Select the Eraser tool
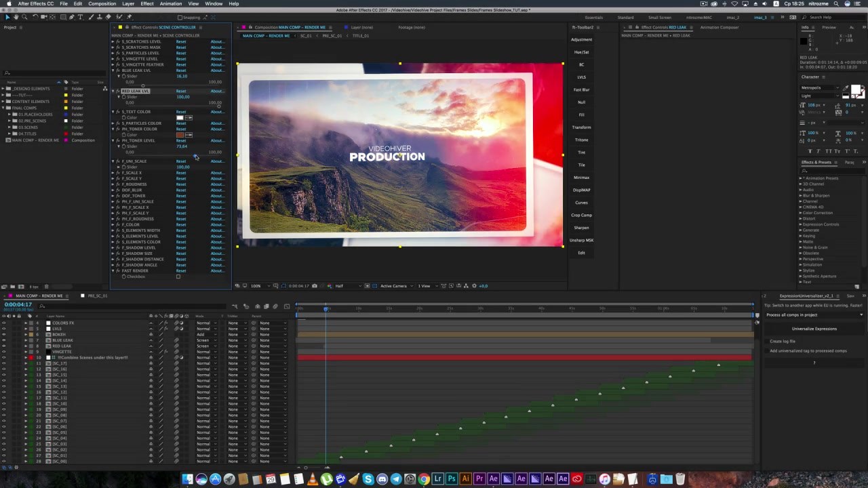 coord(108,17)
